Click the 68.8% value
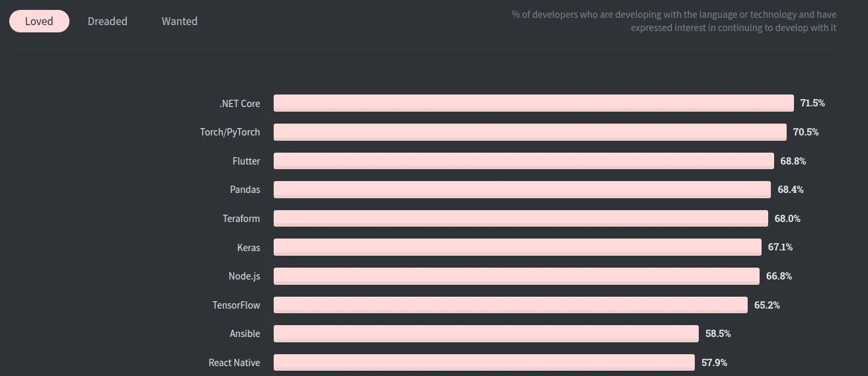Image resolution: width=868 pixels, height=376 pixels. pyautogui.click(x=793, y=161)
